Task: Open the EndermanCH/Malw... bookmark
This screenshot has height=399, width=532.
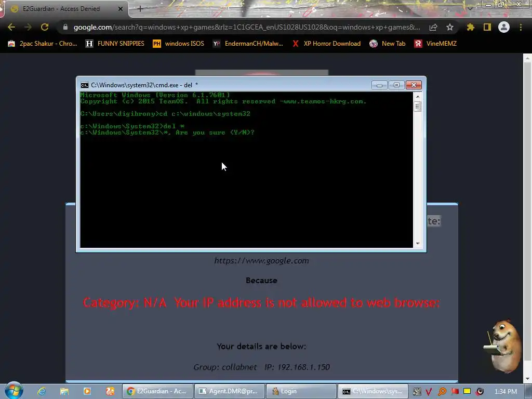Action: tap(248, 44)
